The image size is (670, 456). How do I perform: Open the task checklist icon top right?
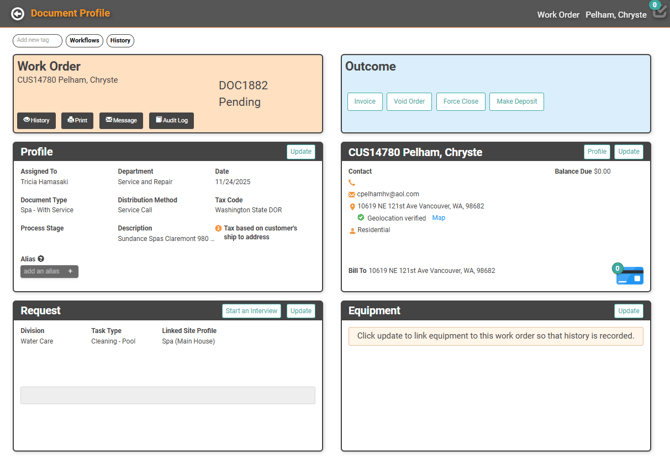[x=658, y=12]
